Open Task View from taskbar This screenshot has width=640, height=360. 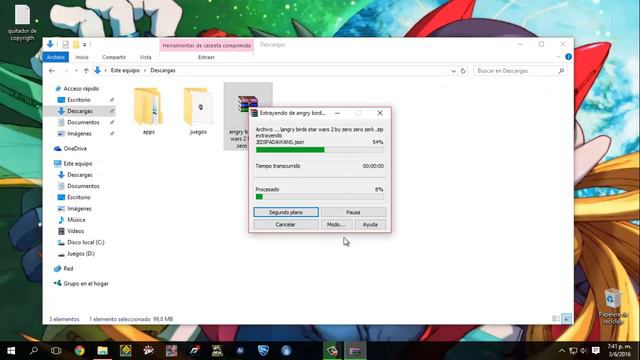pyautogui.click(x=56, y=351)
